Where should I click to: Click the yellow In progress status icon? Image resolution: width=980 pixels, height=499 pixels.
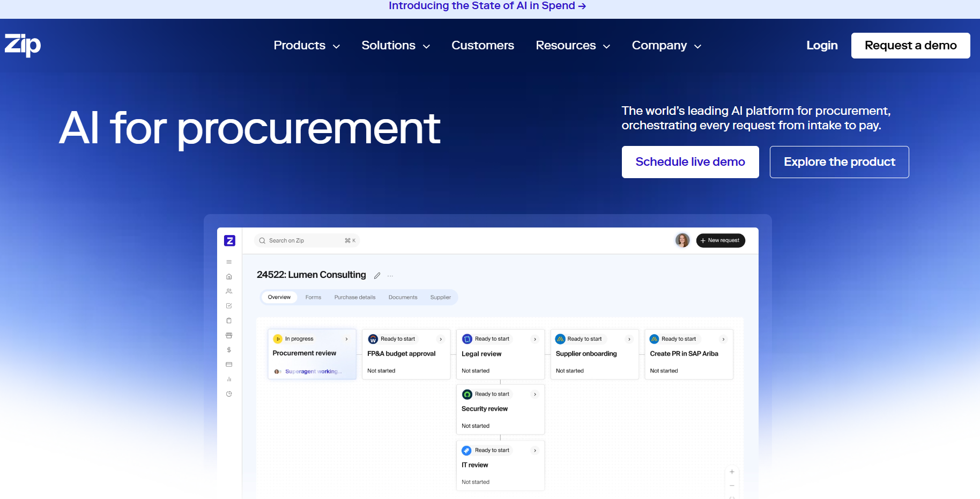coord(278,339)
